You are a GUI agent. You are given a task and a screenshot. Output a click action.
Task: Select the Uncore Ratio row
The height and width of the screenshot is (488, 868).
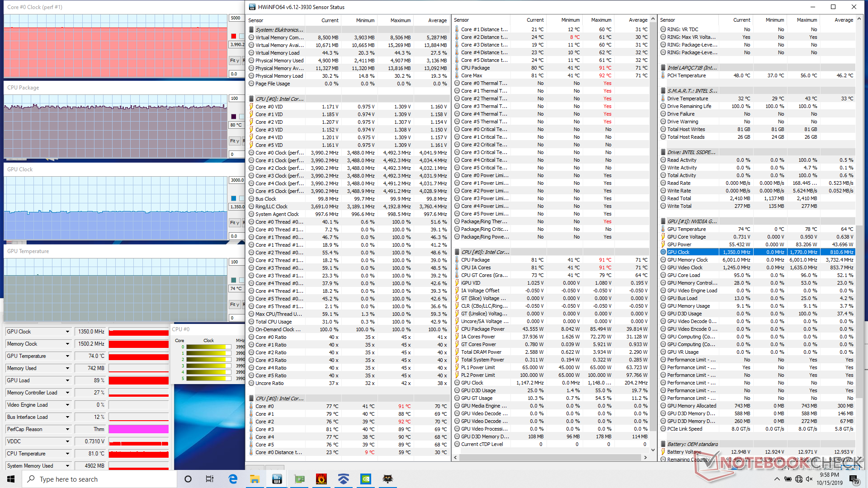348,383
